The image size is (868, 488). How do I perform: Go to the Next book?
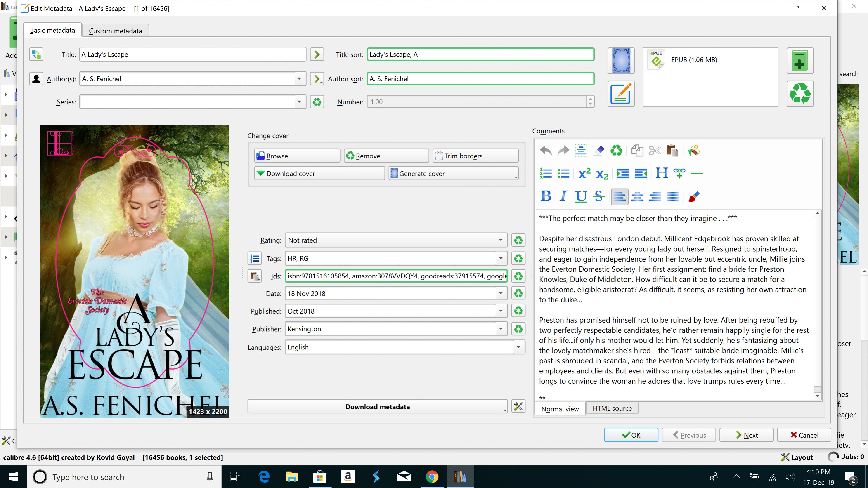coord(746,435)
